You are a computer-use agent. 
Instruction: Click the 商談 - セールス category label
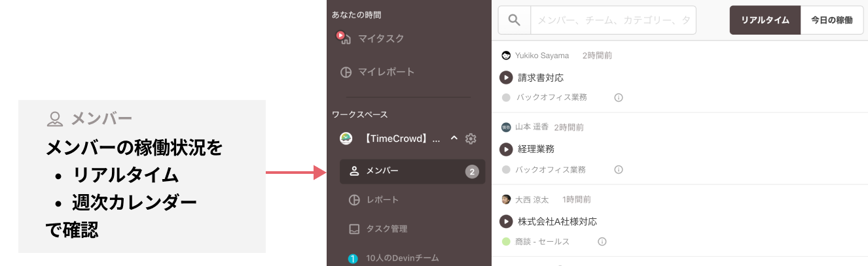(x=543, y=242)
